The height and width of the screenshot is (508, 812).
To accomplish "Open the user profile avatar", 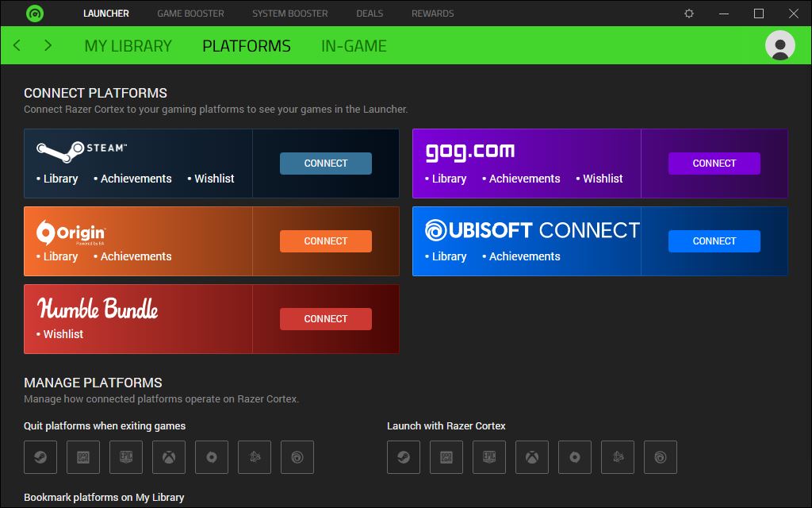I will 780,45.
